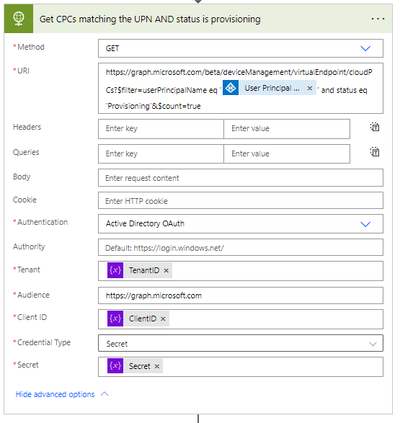
Task: Click the Credential Type dropdown chevron
Action: click(x=373, y=344)
